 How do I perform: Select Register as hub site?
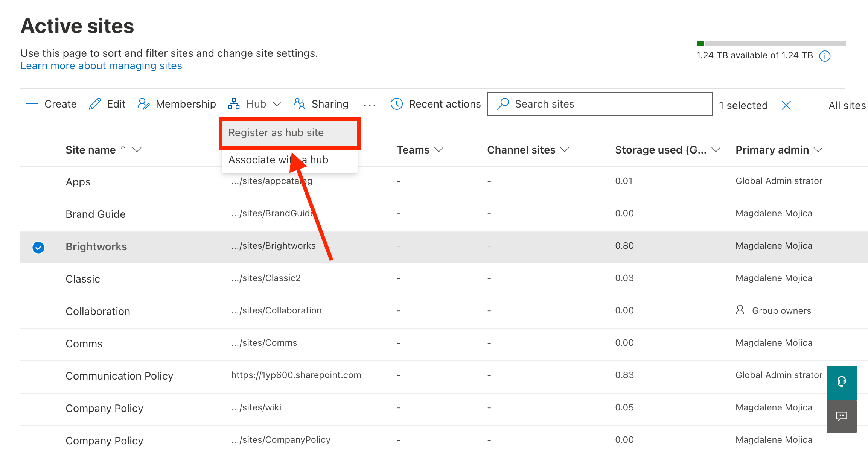(x=276, y=133)
